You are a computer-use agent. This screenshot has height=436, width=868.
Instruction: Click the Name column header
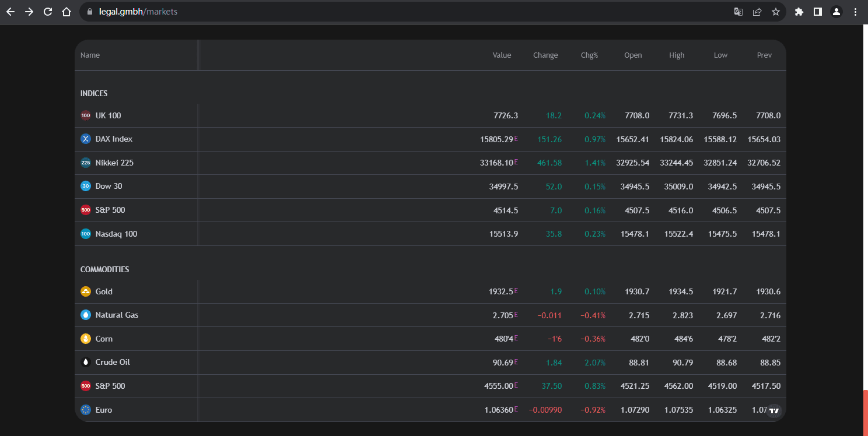[x=90, y=55]
